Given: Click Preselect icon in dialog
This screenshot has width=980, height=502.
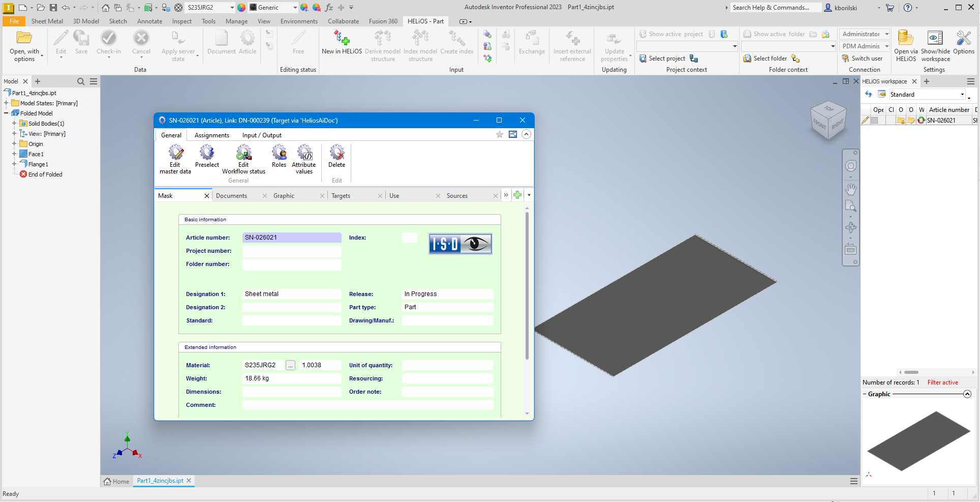Looking at the screenshot, I should 207,156.
